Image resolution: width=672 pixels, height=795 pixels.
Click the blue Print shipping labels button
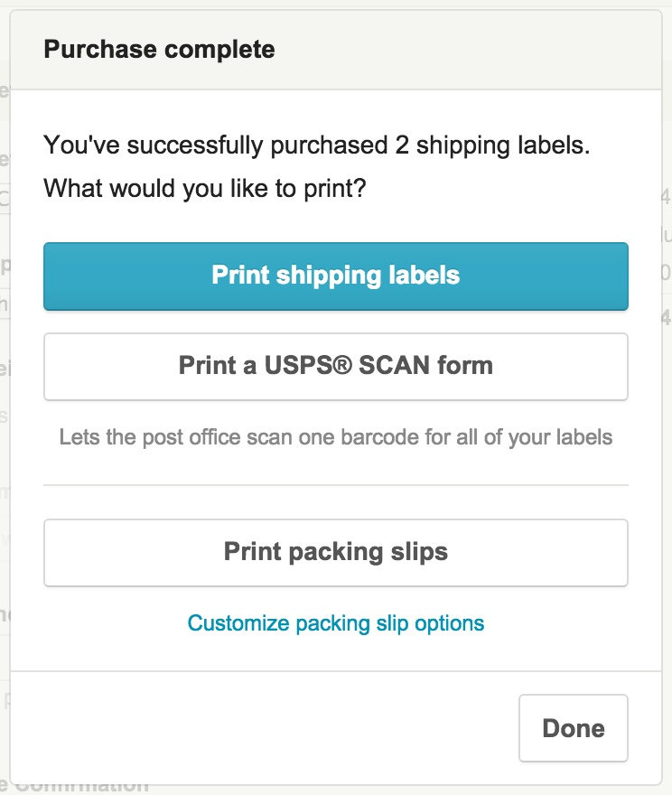335,276
